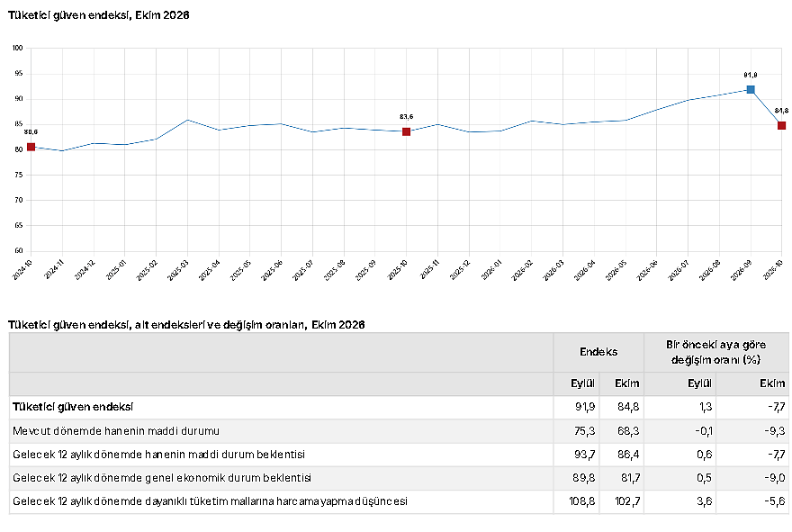Click the '2024-12' x-axis label
Screen dimensions: 792x532
85,270
